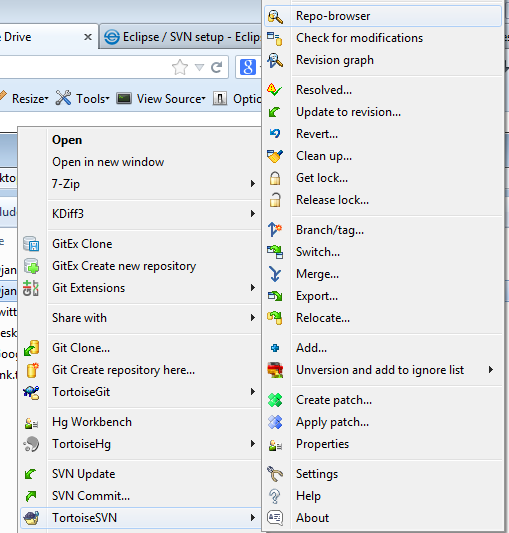Expand the 7-Zip submenu arrow
Viewport: 509px width, 533px height.
[x=253, y=184]
